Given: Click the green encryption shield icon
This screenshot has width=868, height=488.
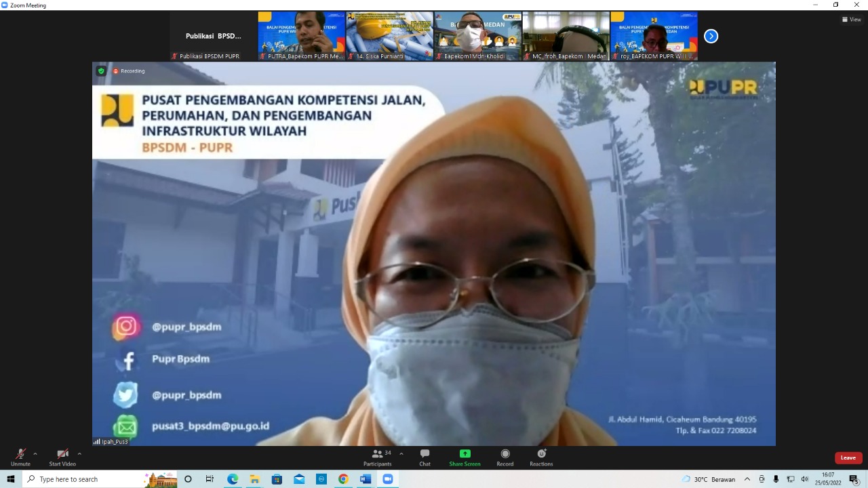Looking at the screenshot, I should (101, 70).
